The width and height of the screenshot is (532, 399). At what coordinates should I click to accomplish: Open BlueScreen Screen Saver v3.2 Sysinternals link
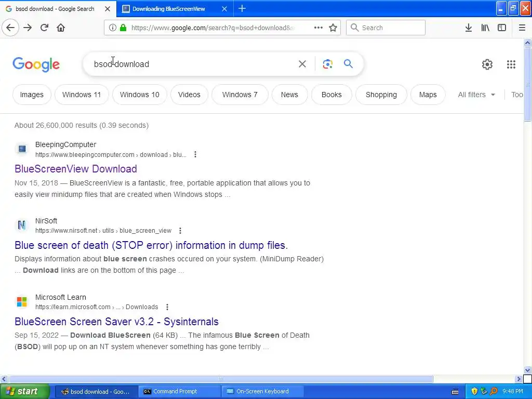[x=116, y=322]
